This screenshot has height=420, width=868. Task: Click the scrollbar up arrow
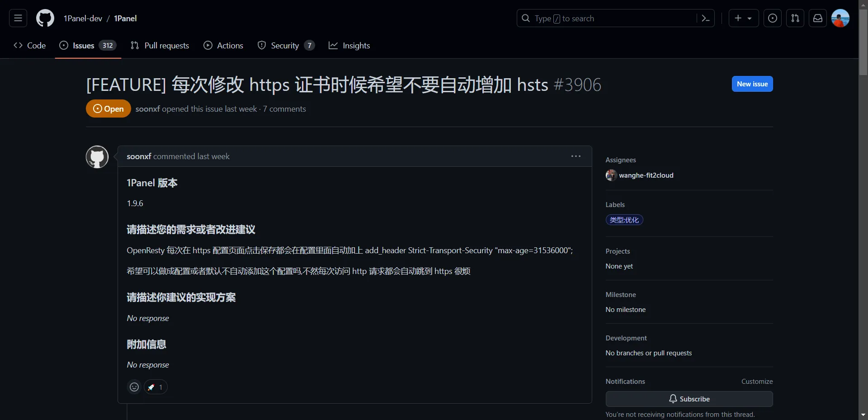pyautogui.click(x=863, y=4)
